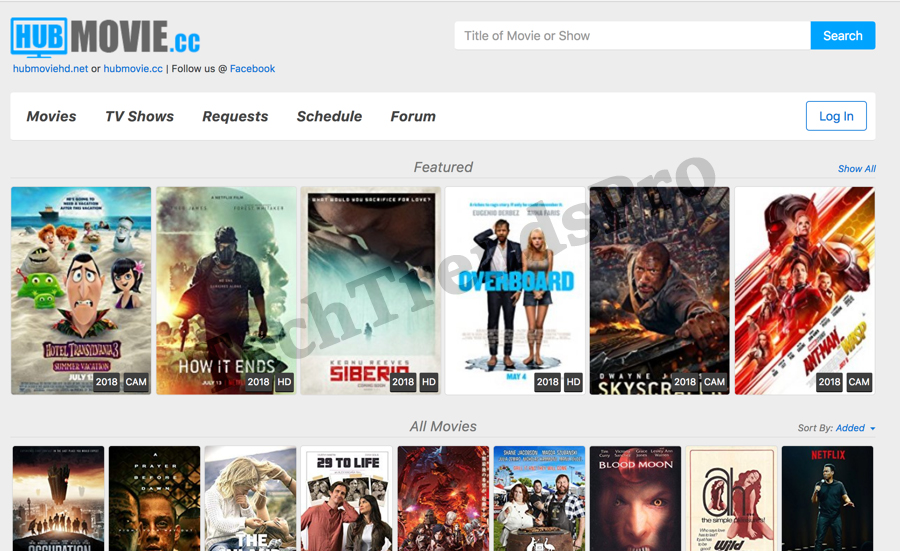Open Hotel Transylvania 3 featured poster

[x=81, y=290]
